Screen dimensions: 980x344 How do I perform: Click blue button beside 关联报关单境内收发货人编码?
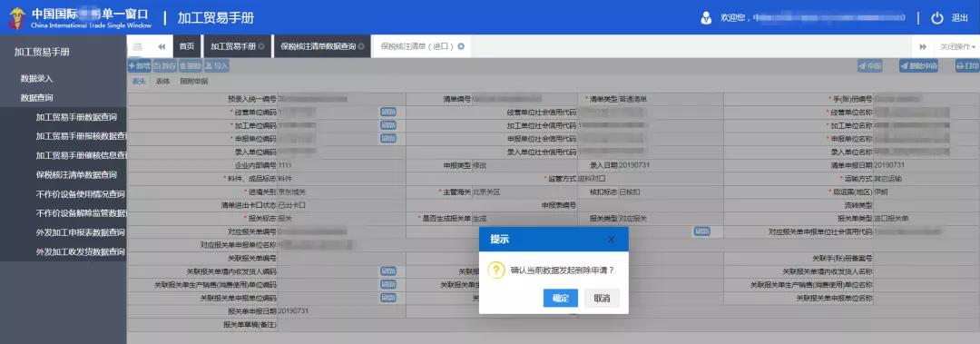pos(388,271)
